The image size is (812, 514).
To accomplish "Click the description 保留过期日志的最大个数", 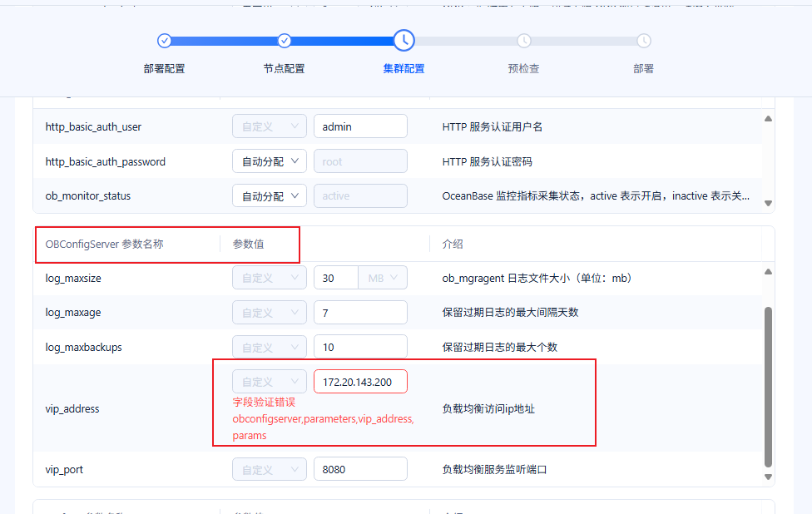I will pyautogui.click(x=500, y=347).
